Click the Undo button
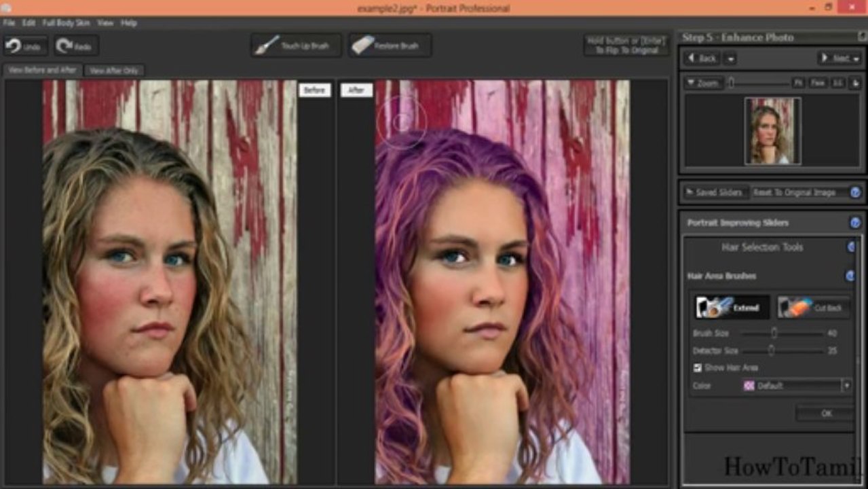The width and height of the screenshot is (868, 489). pos(25,46)
